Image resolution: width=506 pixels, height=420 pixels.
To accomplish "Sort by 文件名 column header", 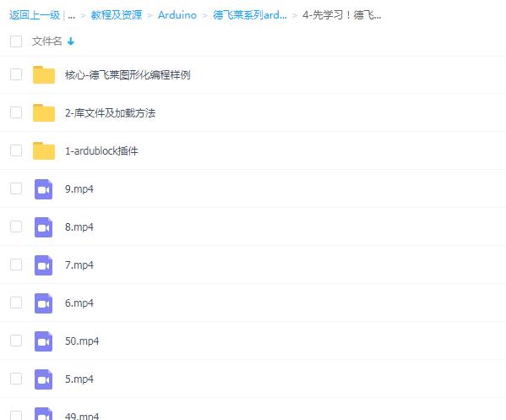I will [x=46, y=41].
